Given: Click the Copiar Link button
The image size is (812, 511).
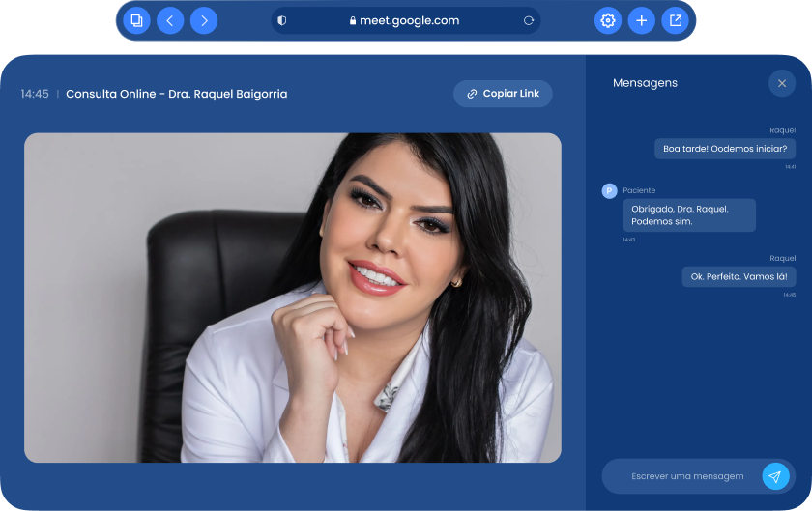Looking at the screenshot, I should [503, 94].
